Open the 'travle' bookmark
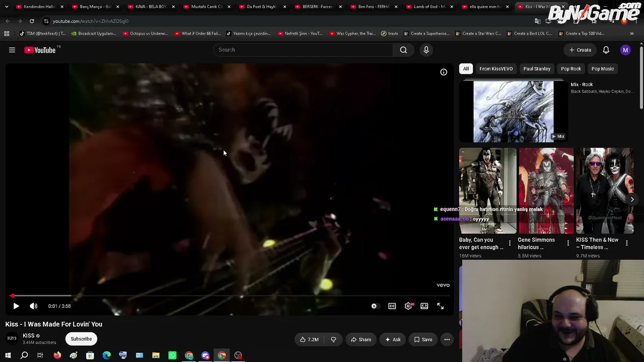This screenshot has width=644, height=362. click(390, 34)
